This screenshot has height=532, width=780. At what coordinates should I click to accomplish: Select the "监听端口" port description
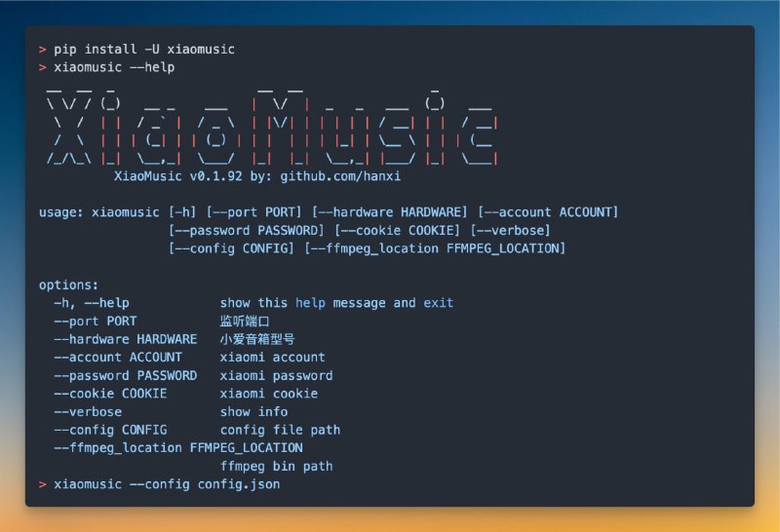pos(244,321)
